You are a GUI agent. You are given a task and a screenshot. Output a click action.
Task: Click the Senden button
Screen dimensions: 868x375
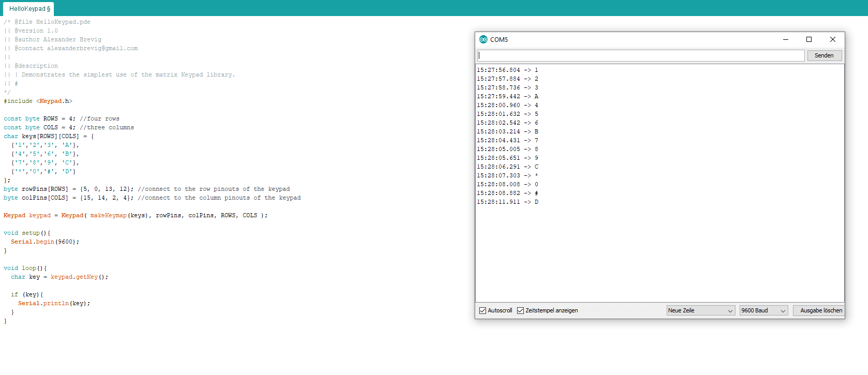coord(824,55)
